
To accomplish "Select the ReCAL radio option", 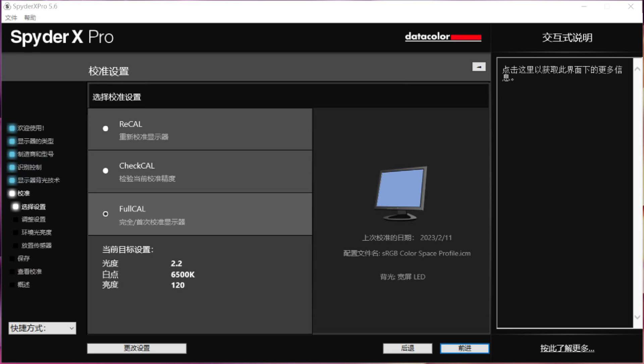I will (105, 129).
